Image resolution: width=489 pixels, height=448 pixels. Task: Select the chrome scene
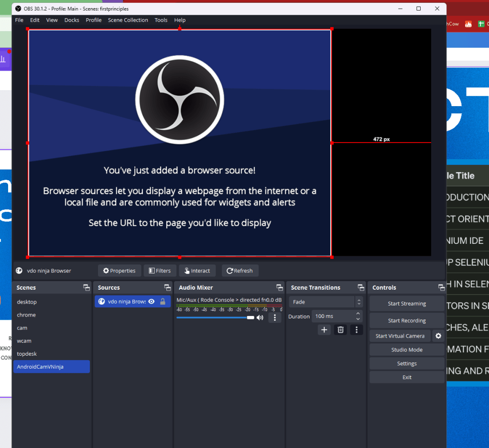click(x=52, y=315)
